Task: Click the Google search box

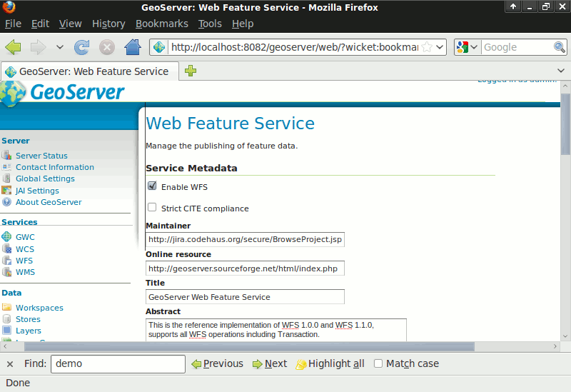Action: pos(517,47)
